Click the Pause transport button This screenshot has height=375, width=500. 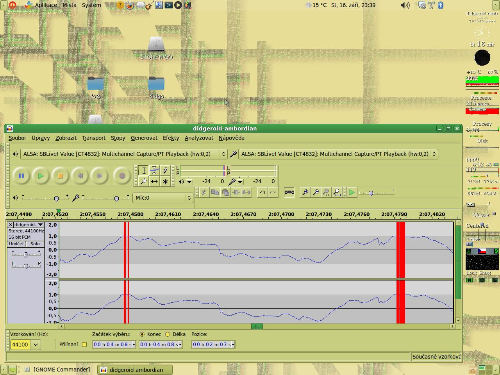[21, 176]
